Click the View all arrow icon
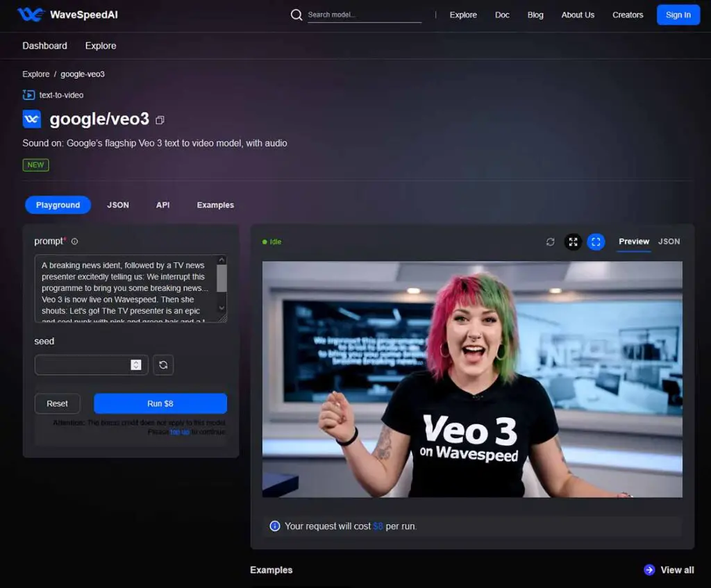The image size is (711, 588). (x=649, y=570)
